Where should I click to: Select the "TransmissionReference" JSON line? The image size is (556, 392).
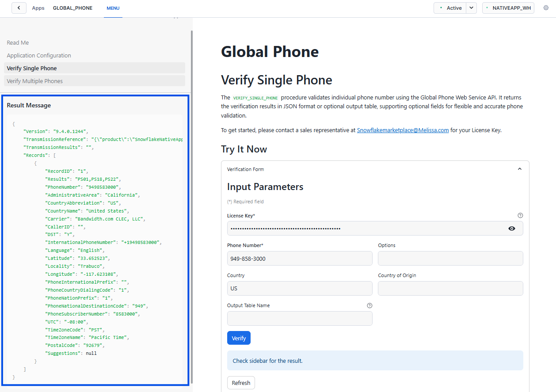[103, 139]
